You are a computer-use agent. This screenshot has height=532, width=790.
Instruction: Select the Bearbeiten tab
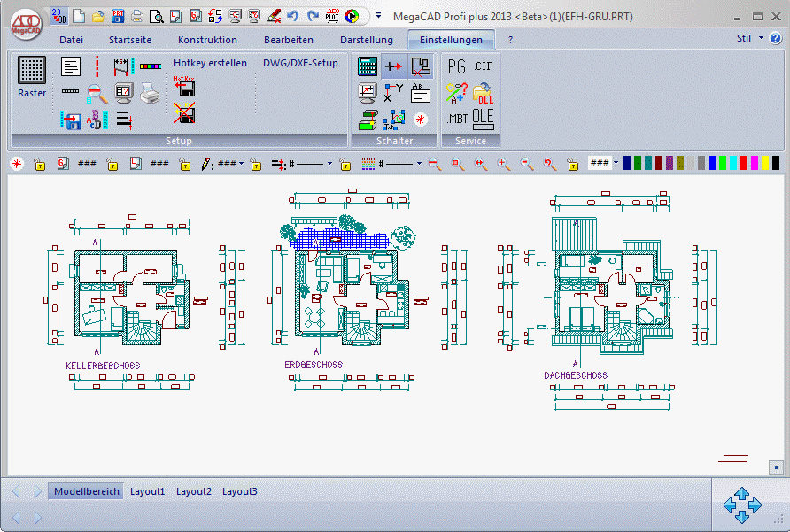pyautogui.click(x=289, y=40)
